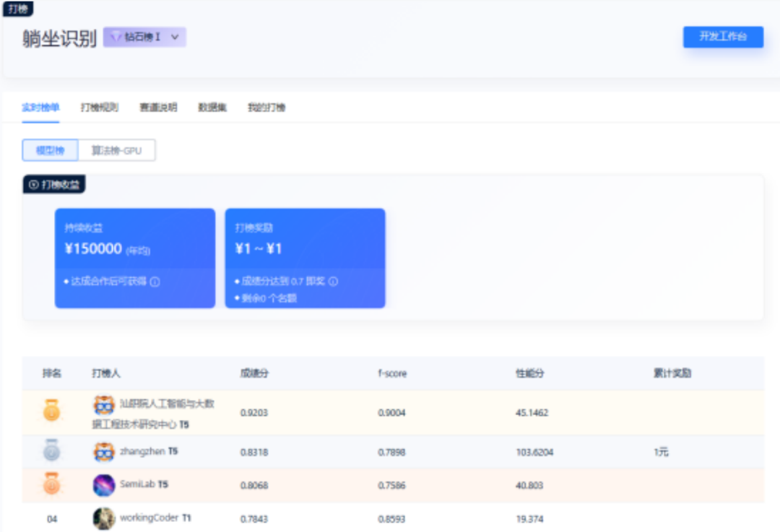Click the 打榜人 column header
Viewport: 780px width, 532px height.
[x=106, y=373]
